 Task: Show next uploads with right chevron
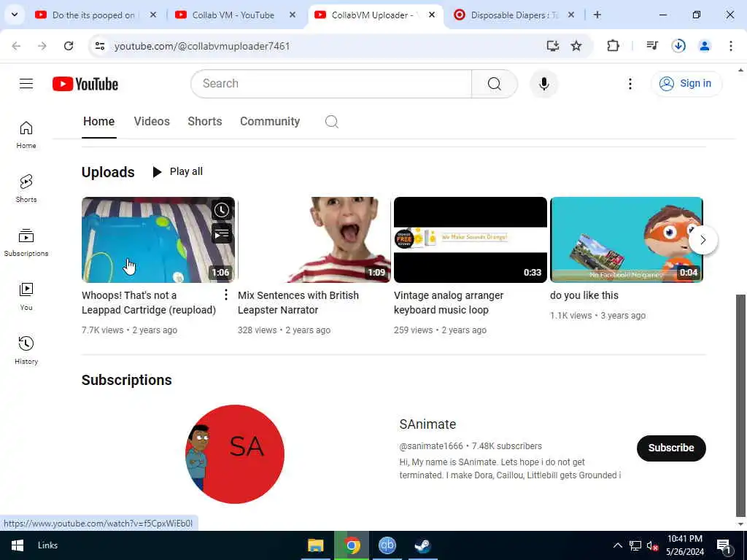(703, 240)
